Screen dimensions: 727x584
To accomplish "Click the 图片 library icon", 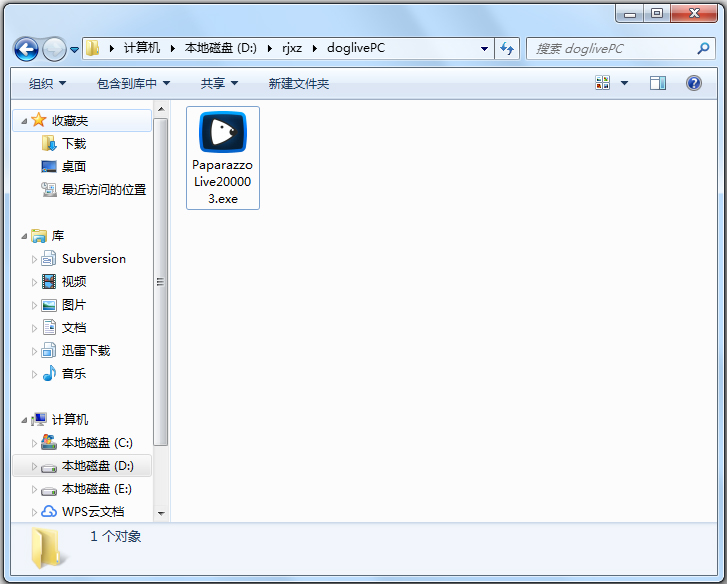I will [49, 305].
